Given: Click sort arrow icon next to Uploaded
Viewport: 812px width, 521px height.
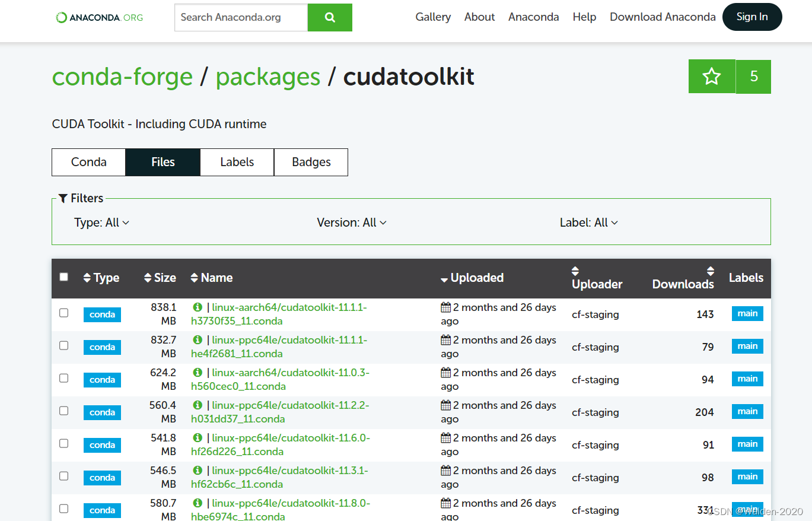Looking at the screenshot, I should 444,279.
